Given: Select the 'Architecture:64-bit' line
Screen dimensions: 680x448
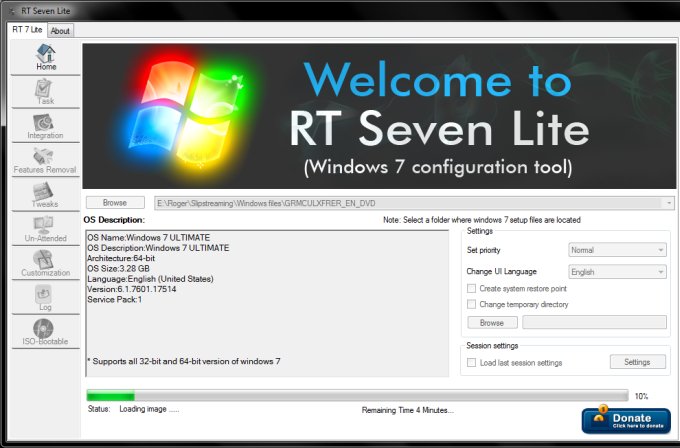Looking at the screenshot, I should pyautogui.click(x=121, y=258).
